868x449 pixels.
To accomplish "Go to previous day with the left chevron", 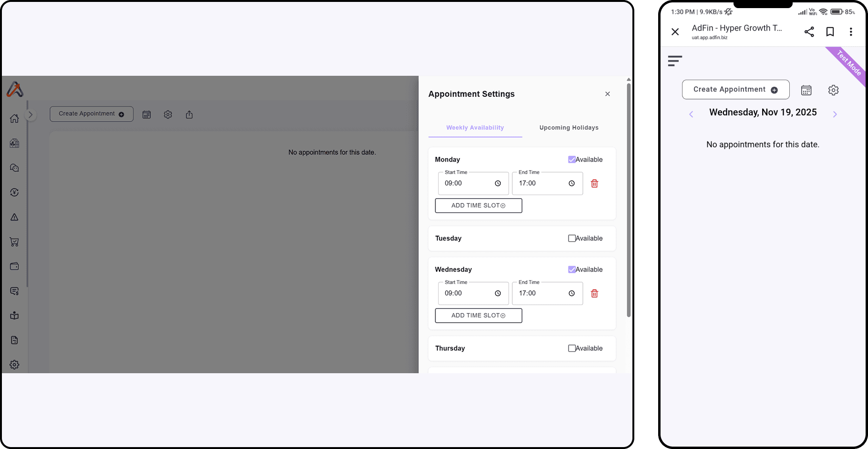I will pyautogui.click(x=691, y=114).
